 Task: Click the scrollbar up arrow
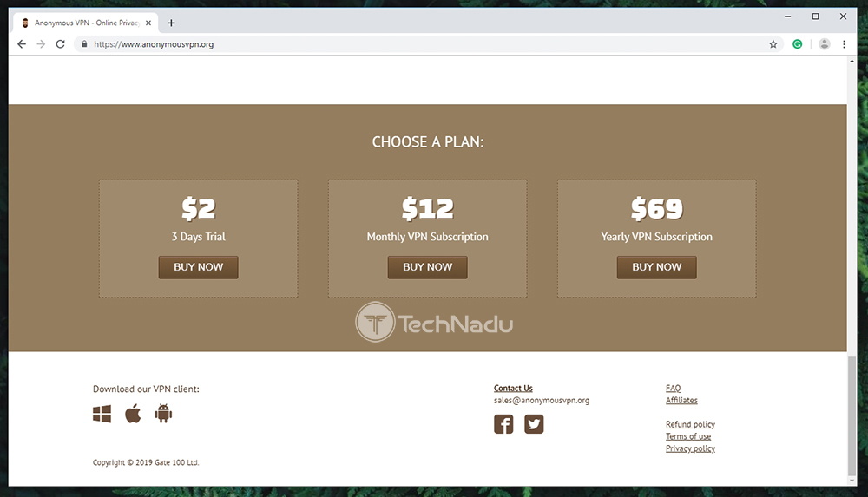[852, 61]
